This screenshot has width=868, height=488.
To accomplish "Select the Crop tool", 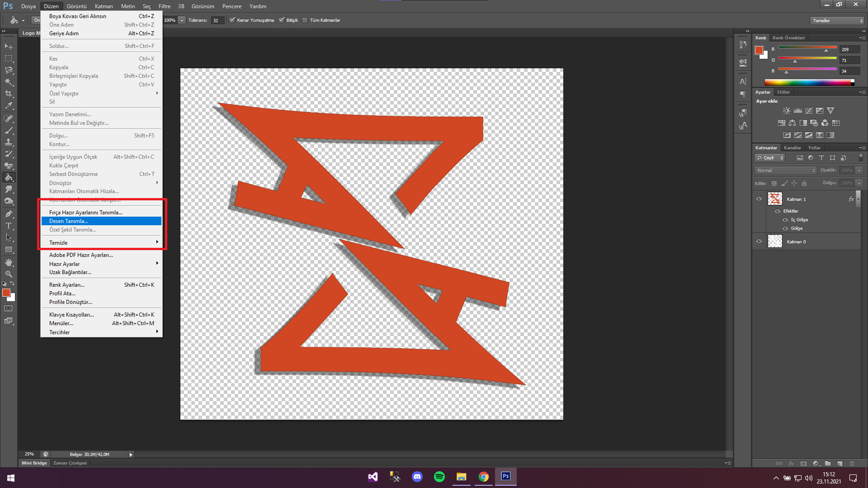I will click(9, 94).
